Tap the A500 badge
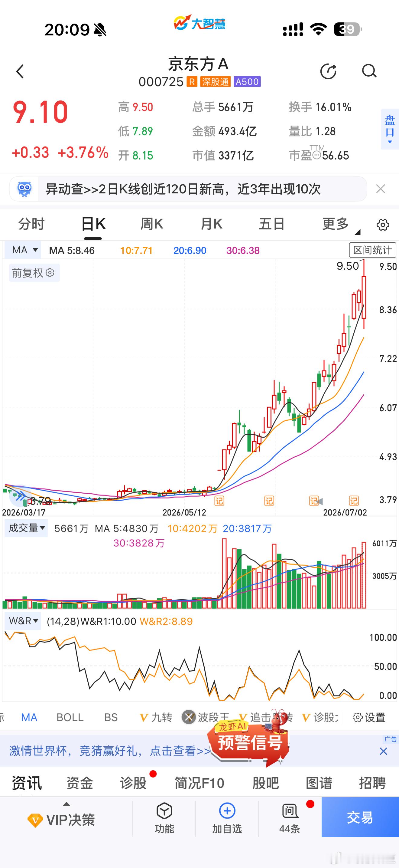399x868 pixels. [x=247, y=81]
